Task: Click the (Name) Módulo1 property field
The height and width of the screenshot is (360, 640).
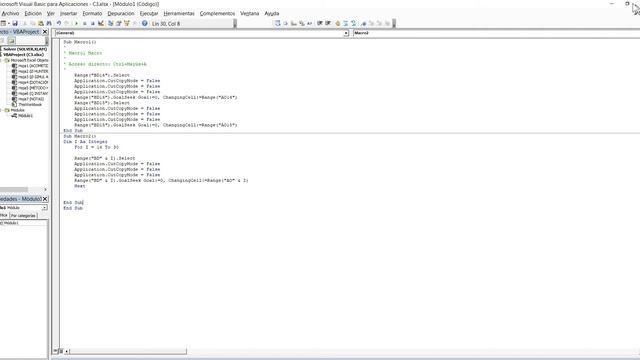Action: [x=24, y=223]
